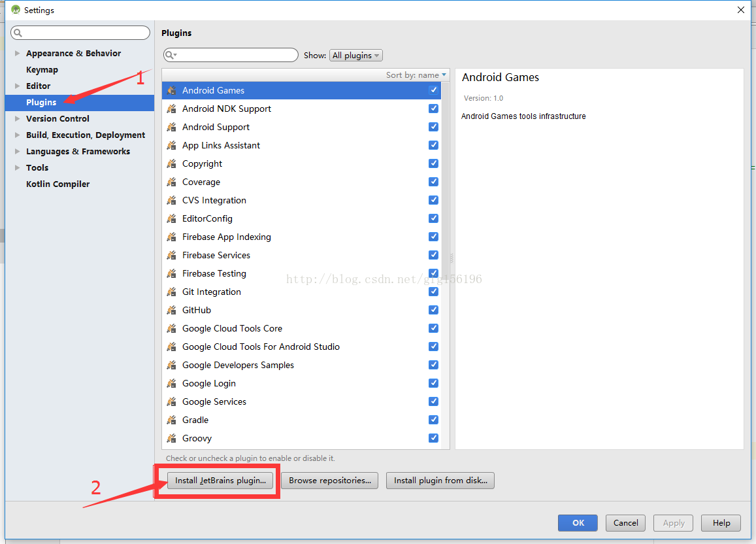Click the Google Cloud Tools Core icon
756x544 pixels.
[x=171, y=328]
